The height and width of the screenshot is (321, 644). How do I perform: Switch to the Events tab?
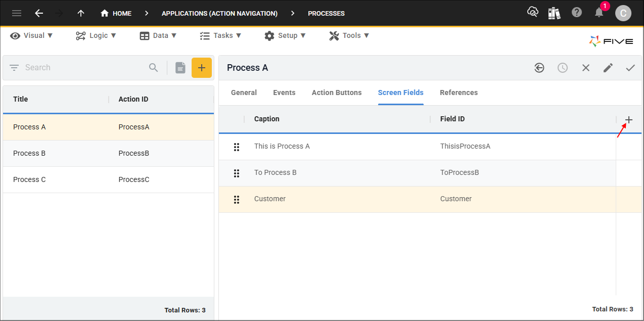[x=284, y=93]
